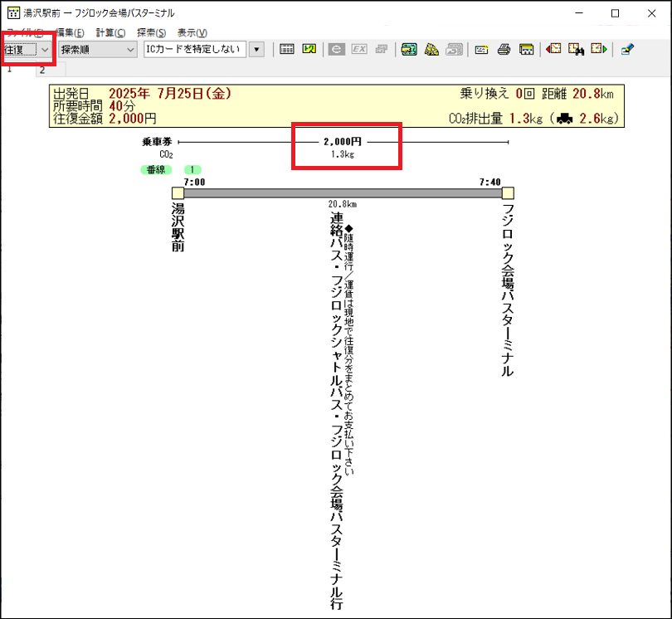Image resolution: width=672 pixels, height=619 pixels.
Task: Click the yellow fan-shaped map icon
Action: pyautogui.click(x=431, y=50)
